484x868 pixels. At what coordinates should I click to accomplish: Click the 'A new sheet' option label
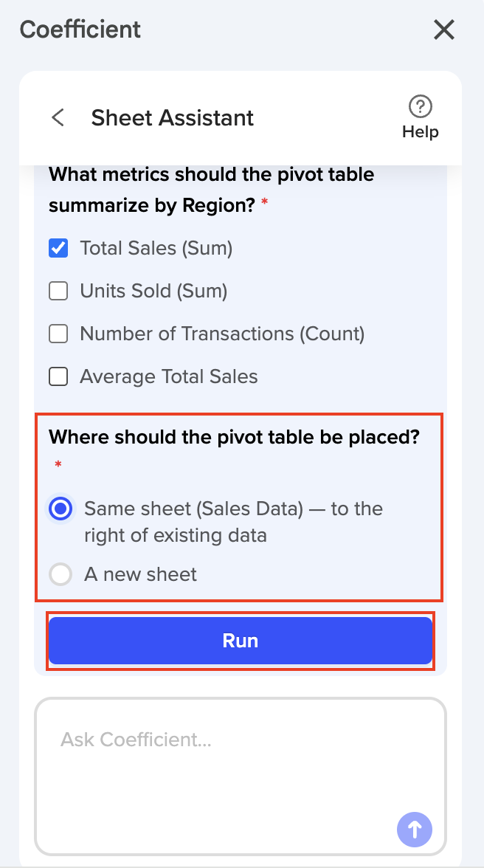(140, 574)
